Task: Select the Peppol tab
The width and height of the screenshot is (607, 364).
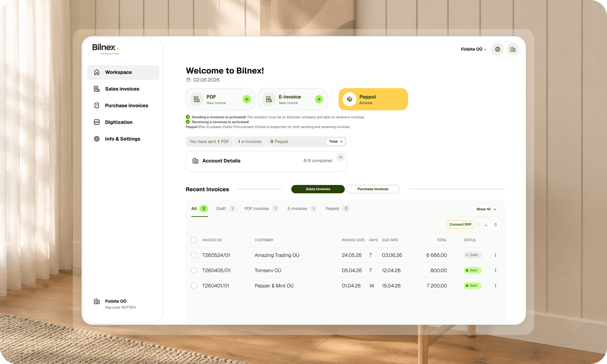Action: coord(338,208)
